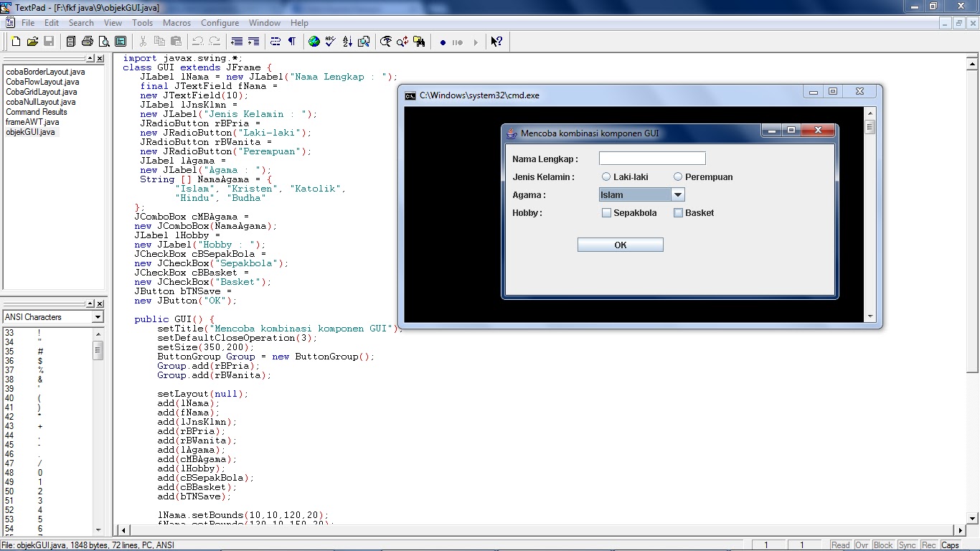Toggle word wrap icon in toolbar
980x551 pixels.
[275, 42]
